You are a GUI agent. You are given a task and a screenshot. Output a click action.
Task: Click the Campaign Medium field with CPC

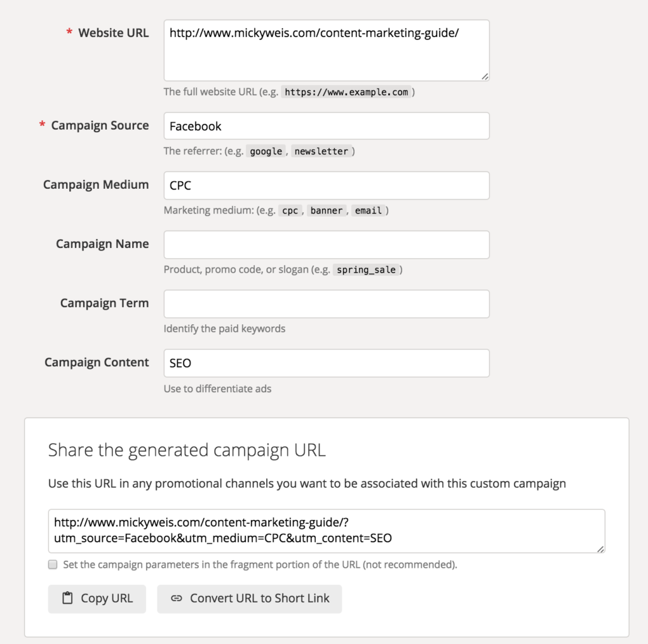326,185
